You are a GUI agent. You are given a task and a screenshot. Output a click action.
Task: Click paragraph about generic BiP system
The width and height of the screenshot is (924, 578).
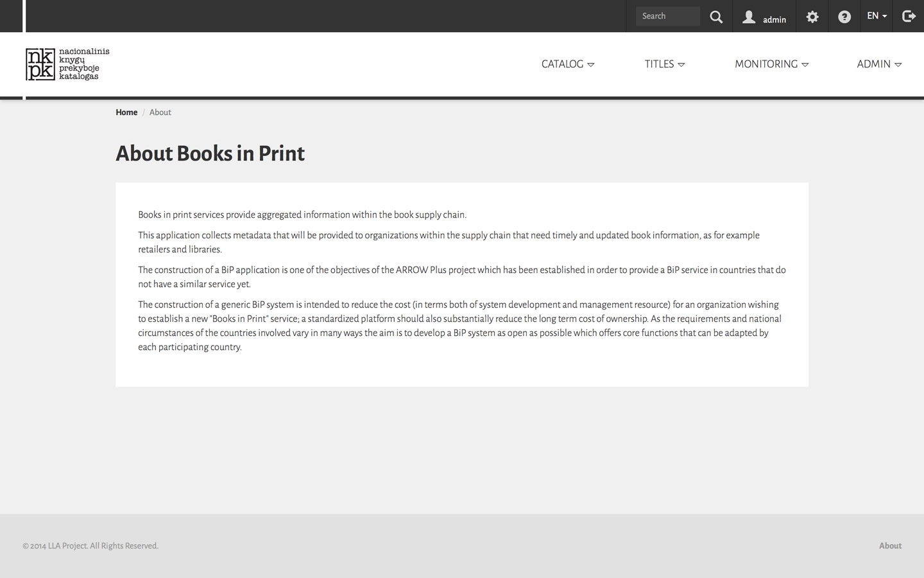pyautogui.click(x=460, y=326)
